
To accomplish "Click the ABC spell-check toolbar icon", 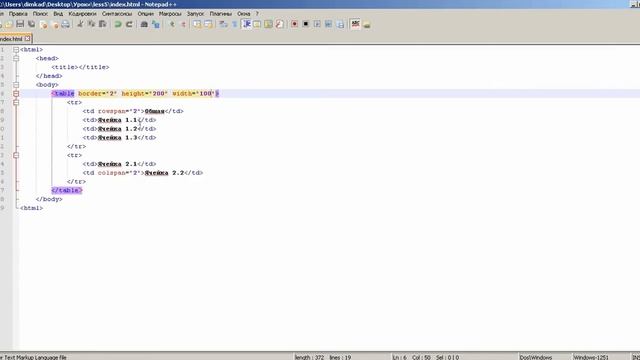I will click(x=356, y=24).
